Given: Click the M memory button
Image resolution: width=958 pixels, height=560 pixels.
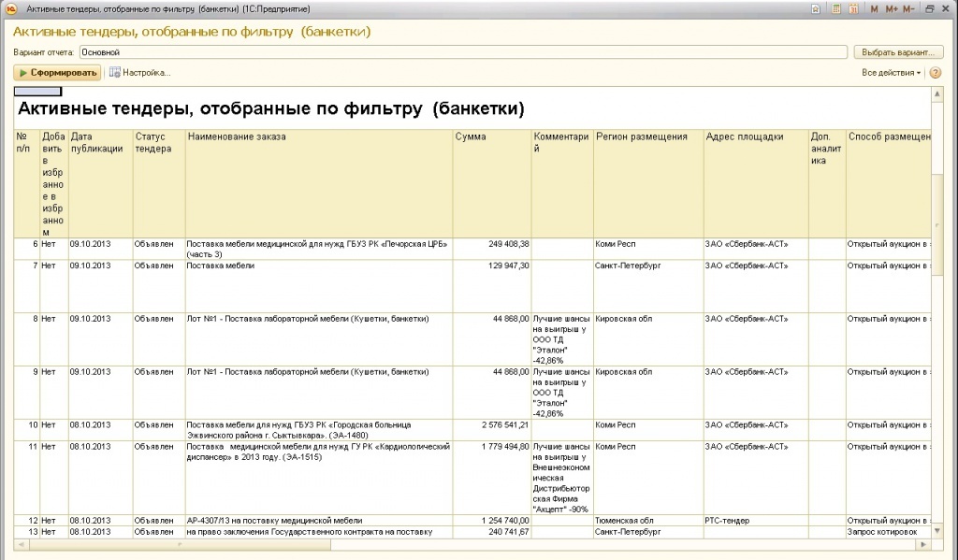Looking at the screenshot, I should click(x=874, y=8).
